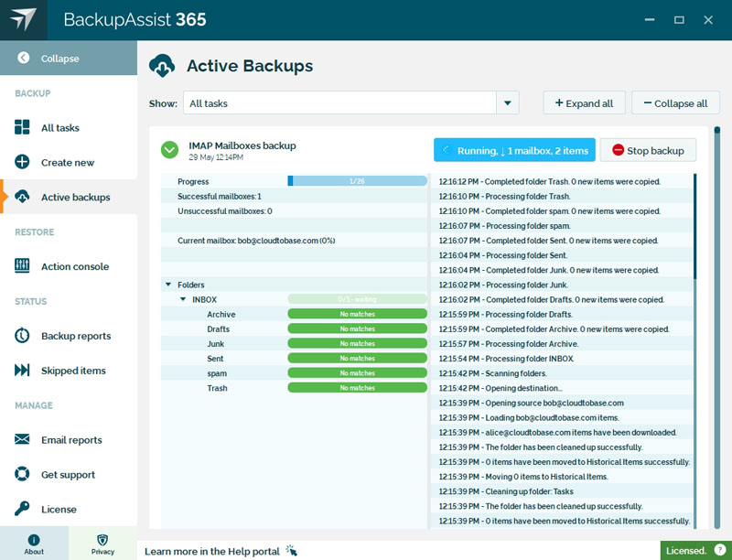Click the Collapse sidebar arrow icon
The image size is (732, 560).
tap(24, 58)
